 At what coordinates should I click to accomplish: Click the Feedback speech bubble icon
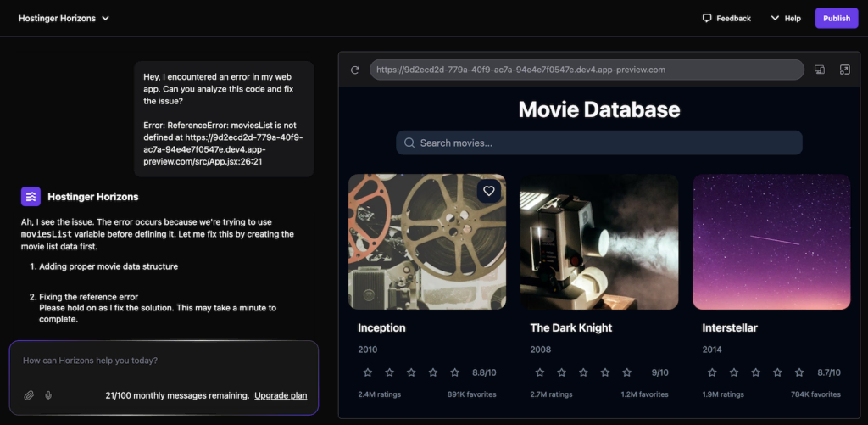click(x=707, y=18)
